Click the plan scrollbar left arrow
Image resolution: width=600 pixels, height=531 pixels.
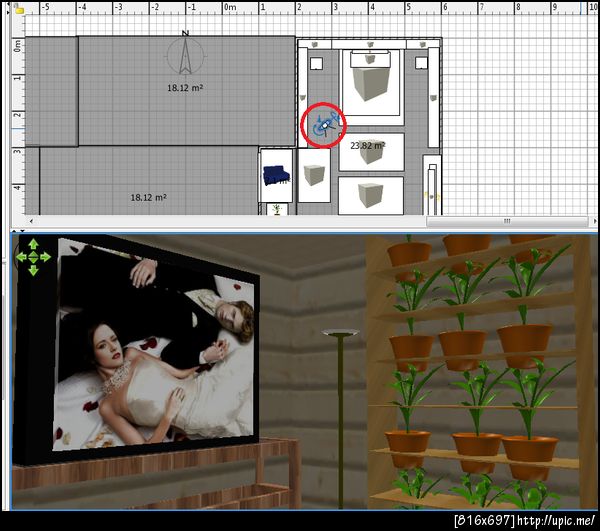(x=31, y=221)
